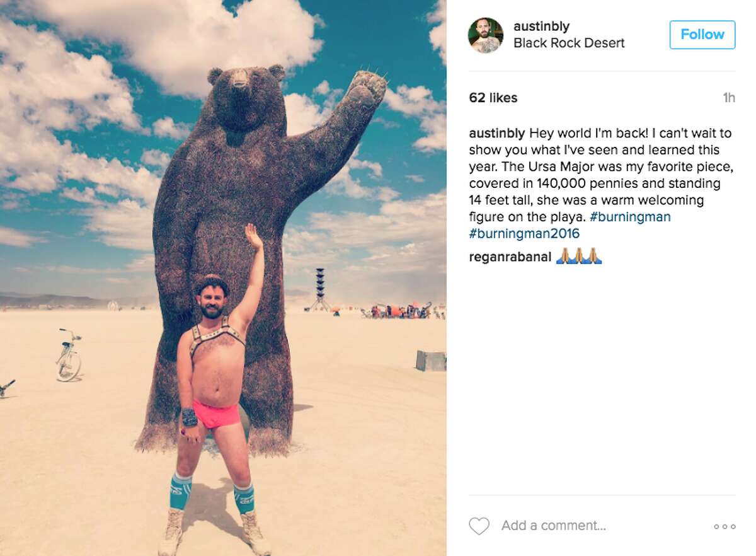
Task: Click the Follow button
Action: point(702,35)
